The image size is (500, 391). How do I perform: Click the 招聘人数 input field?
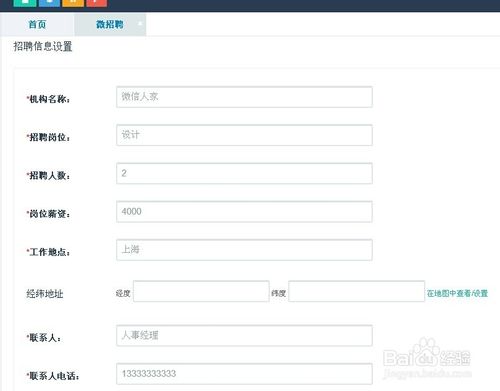[244, 173]
